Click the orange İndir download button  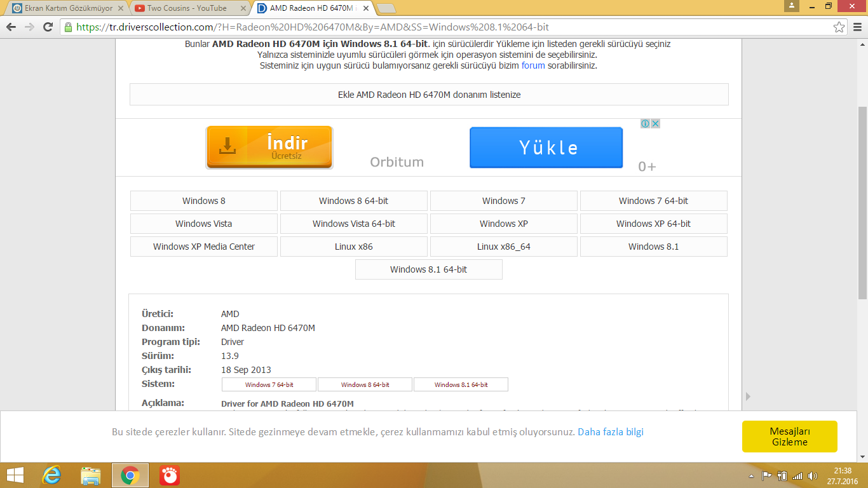(269, 147)
